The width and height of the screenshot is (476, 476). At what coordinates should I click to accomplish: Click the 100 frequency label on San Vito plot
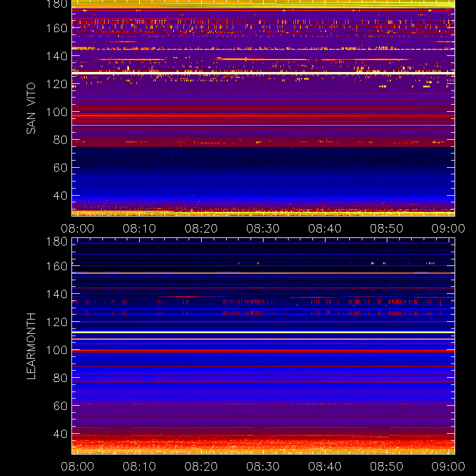57,112
